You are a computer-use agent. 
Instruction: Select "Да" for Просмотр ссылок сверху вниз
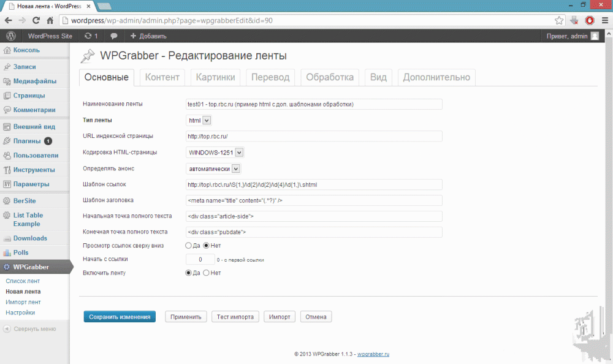(x=189, y=245)
